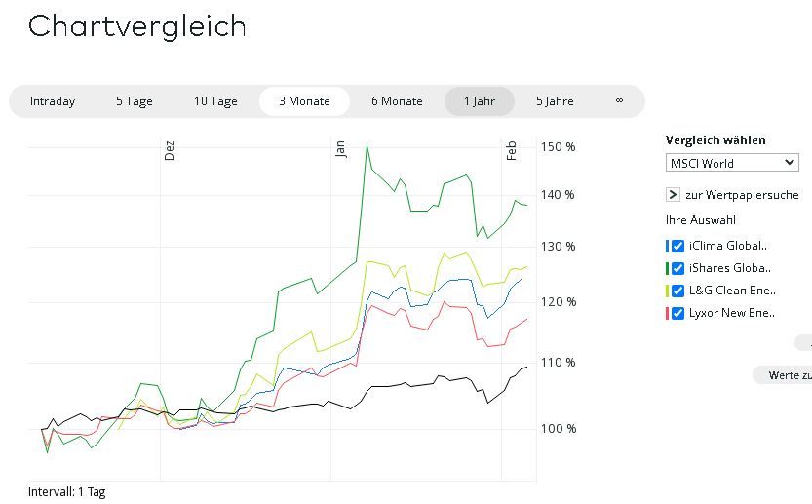
Task: Disable the L&G Clean Energy checkbox
Action: [677, 291]
